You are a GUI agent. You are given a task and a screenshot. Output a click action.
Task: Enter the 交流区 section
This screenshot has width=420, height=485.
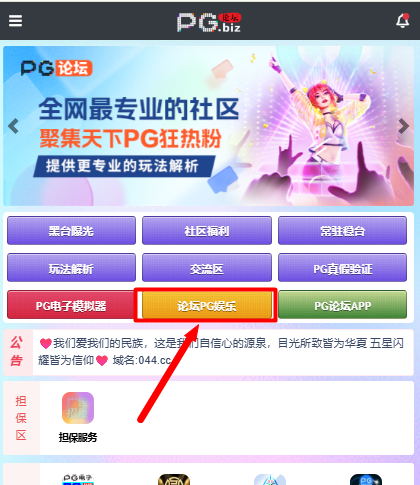point(207,268)
